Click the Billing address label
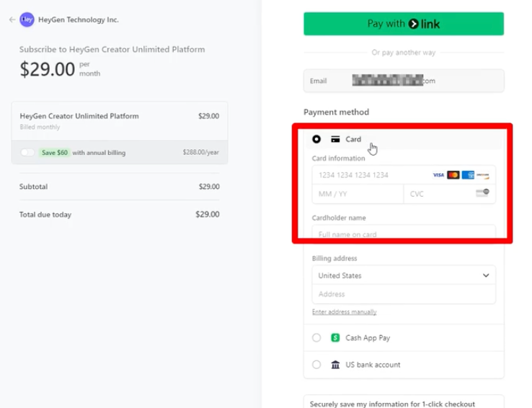Viewport: 532px width, 408px height. click(334, 258)
